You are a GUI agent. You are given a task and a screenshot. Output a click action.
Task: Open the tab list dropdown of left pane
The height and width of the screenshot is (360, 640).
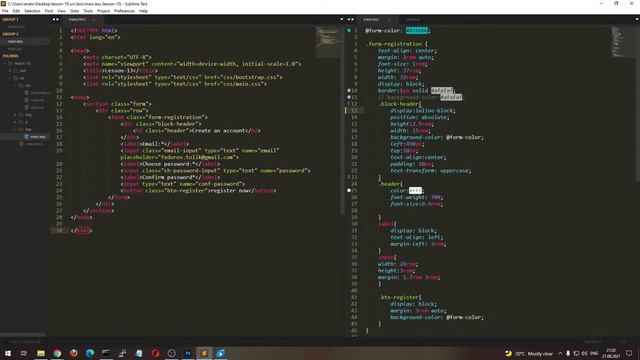(x=342, y=19)
